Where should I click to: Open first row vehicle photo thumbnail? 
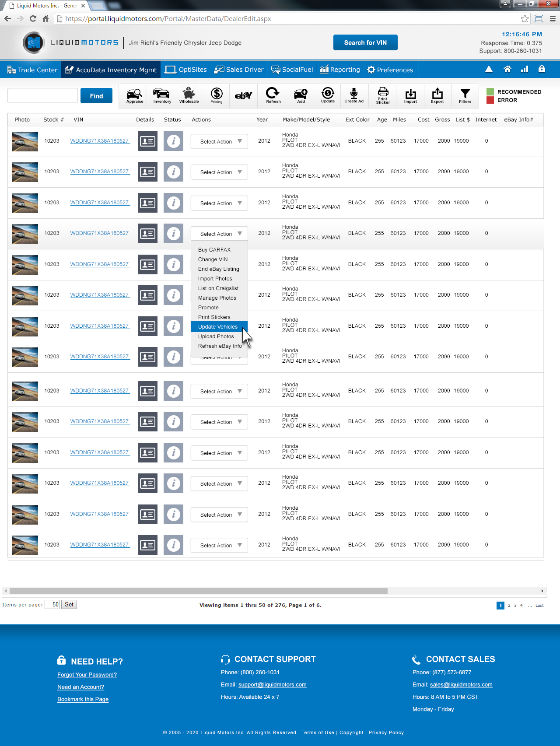coord(25,141)
